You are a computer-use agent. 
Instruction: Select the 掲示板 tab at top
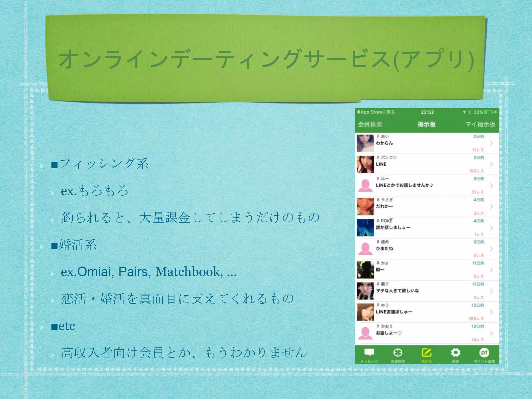[427, 124]
